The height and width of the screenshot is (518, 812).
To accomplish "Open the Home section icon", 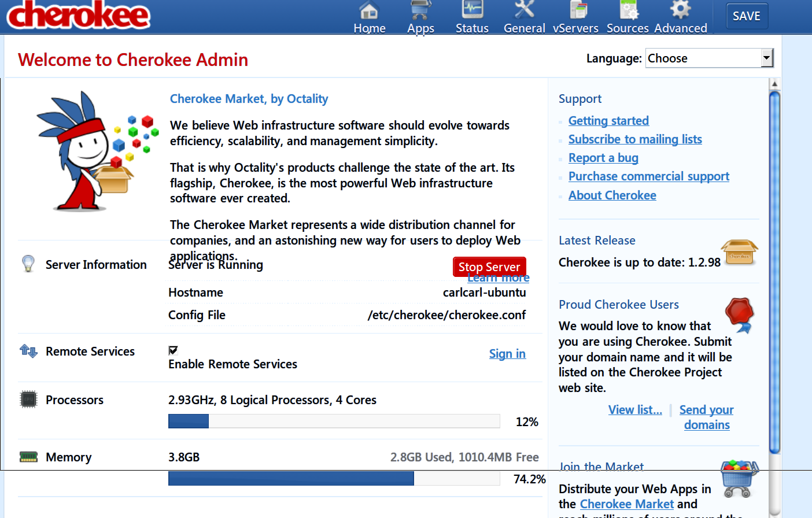I will (369, 10).
